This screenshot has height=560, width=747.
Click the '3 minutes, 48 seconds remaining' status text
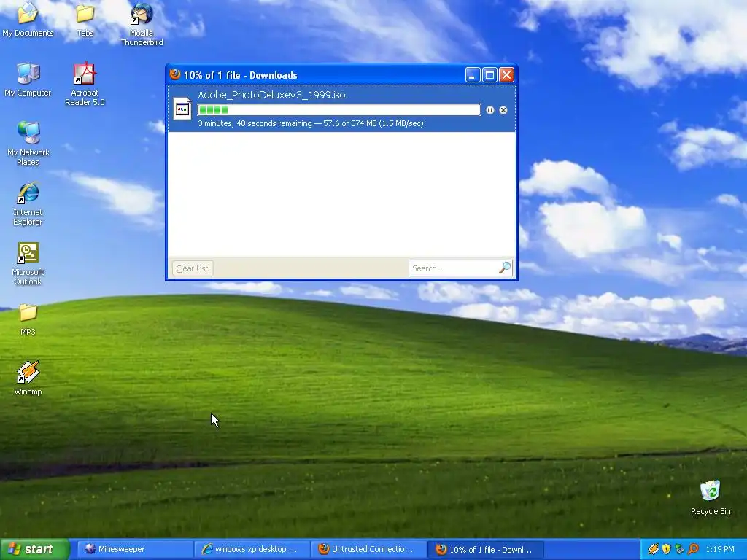[255, 123]
